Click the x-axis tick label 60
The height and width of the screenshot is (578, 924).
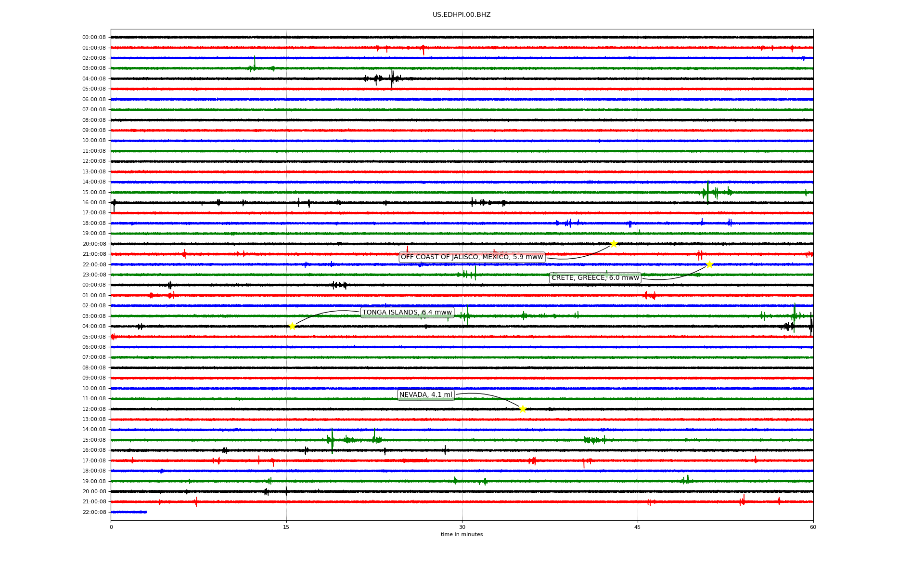click(813, 527)
